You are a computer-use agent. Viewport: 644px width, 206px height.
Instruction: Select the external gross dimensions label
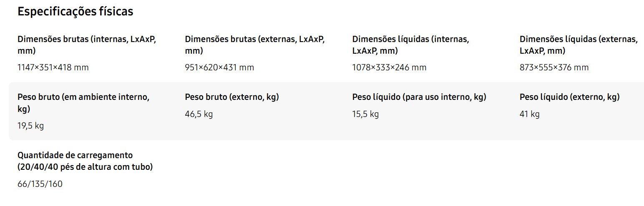(x=255, y=45)
